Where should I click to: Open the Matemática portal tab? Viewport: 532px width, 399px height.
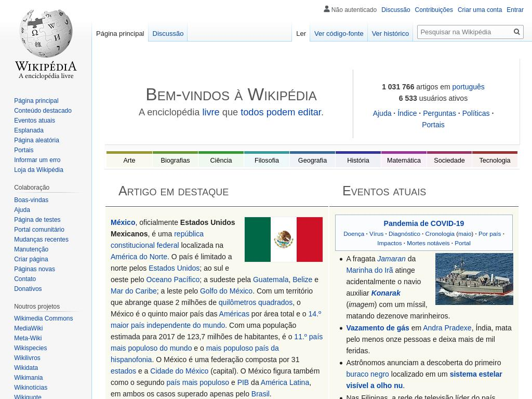[x=404, y=161]
